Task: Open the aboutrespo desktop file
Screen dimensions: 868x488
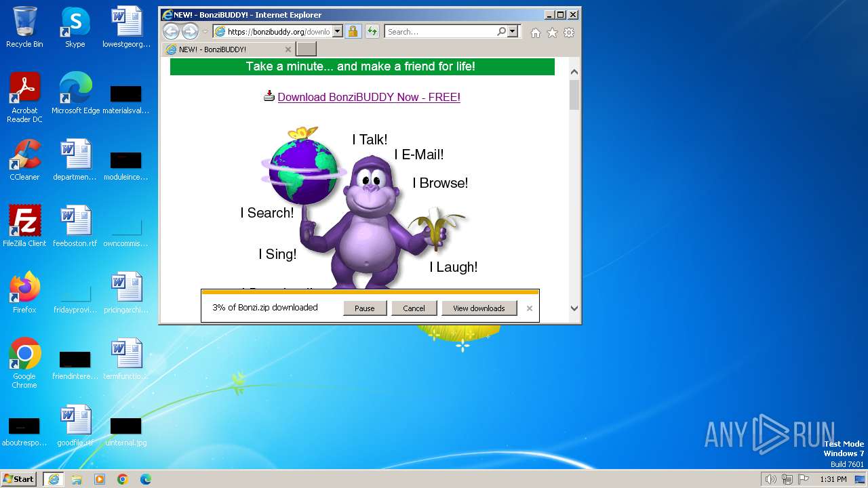Action: click(x=24, y=430)
